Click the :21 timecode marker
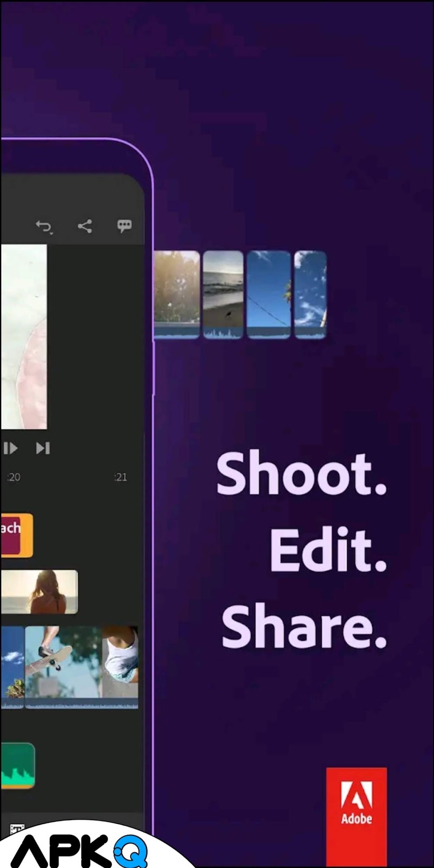 (x=120, y=477)
